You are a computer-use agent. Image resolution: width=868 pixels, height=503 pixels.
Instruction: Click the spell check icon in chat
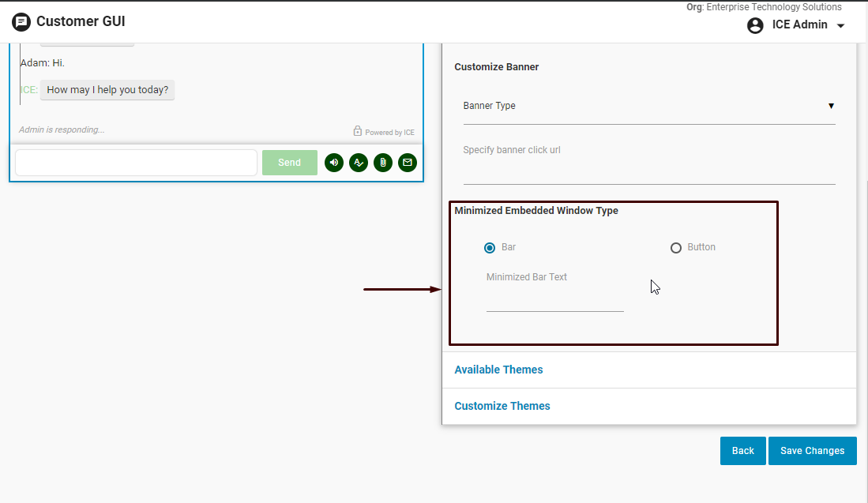359,163
